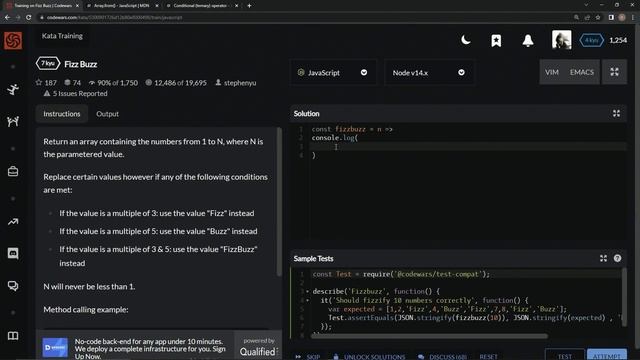Image resolution: width=640 pixels, height=360 pixels.
Task: Open the Sample Tests help question icon
Action: tap(617, 258)
